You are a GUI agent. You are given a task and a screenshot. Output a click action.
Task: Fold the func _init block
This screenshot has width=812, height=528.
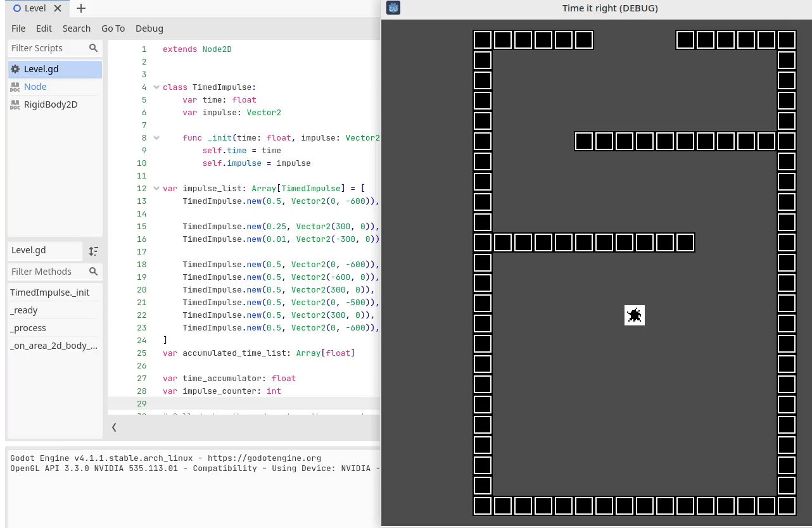(x=156, y=138)
